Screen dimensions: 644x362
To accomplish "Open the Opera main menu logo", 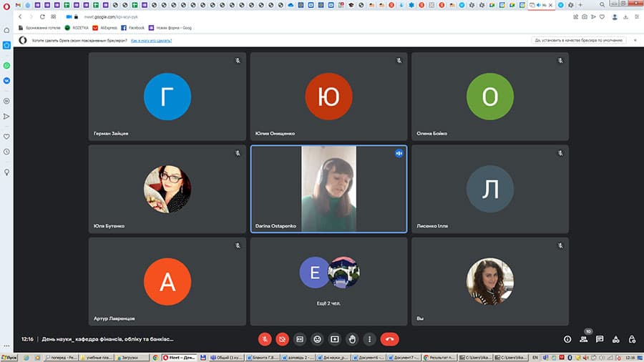I will [x=6, y=6].
